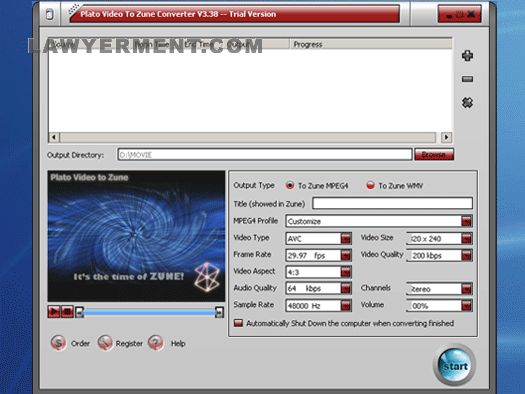Open the MPEG4 Profile dropdown

(466, 221)
